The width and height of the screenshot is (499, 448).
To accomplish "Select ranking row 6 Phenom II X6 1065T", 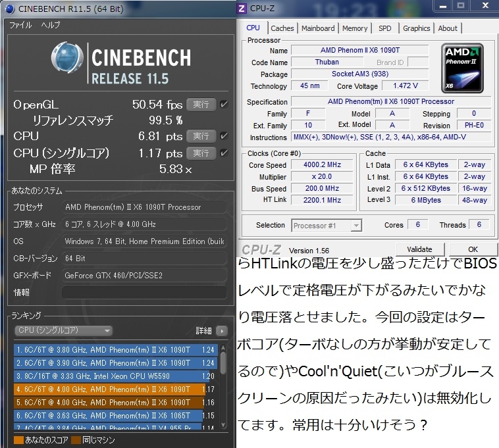I will [116, 416].
